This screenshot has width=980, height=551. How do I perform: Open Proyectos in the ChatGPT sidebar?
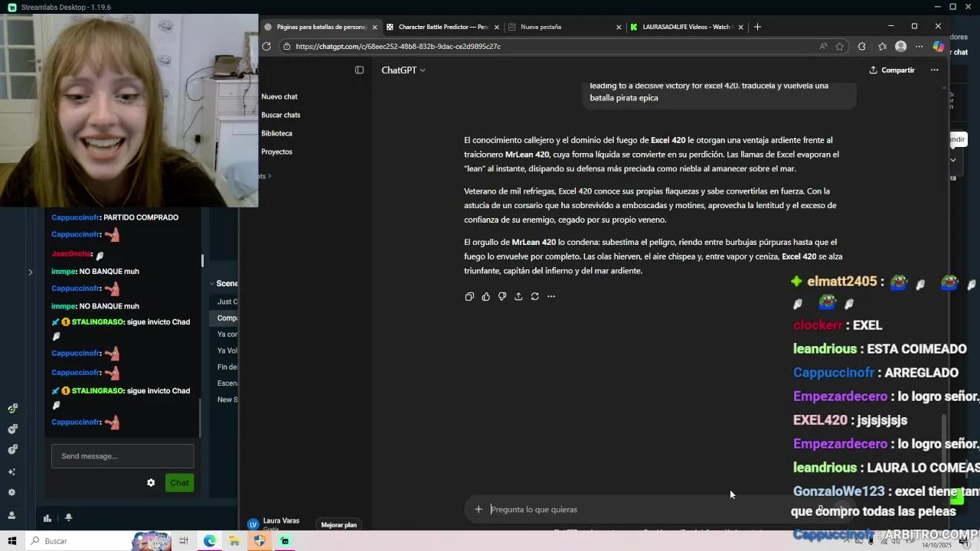click(x=276, y=152)
